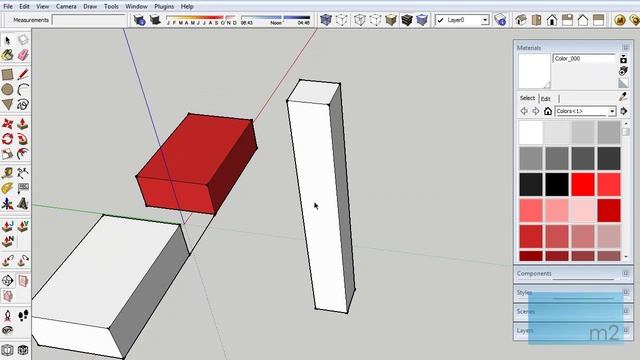Activate the Offset tool
The height and width of the screenshot is (360, 640).
(x=23, y=154)
